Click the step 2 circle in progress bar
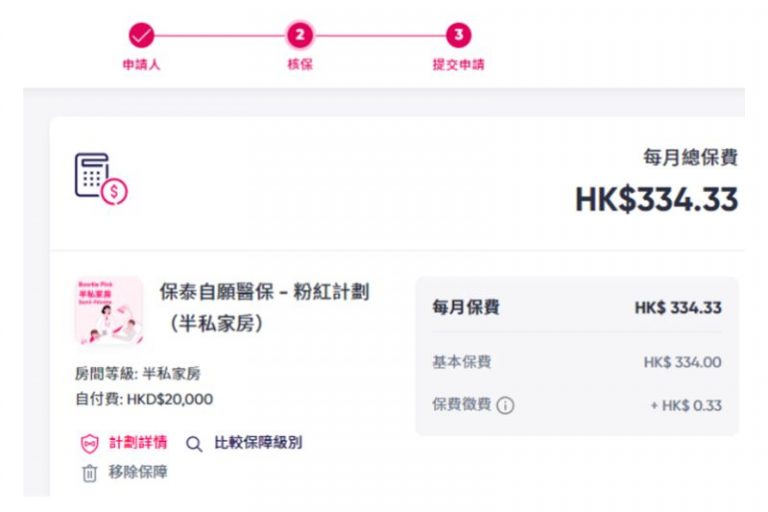Screen dimensions: 768x512 click(300, 36)
